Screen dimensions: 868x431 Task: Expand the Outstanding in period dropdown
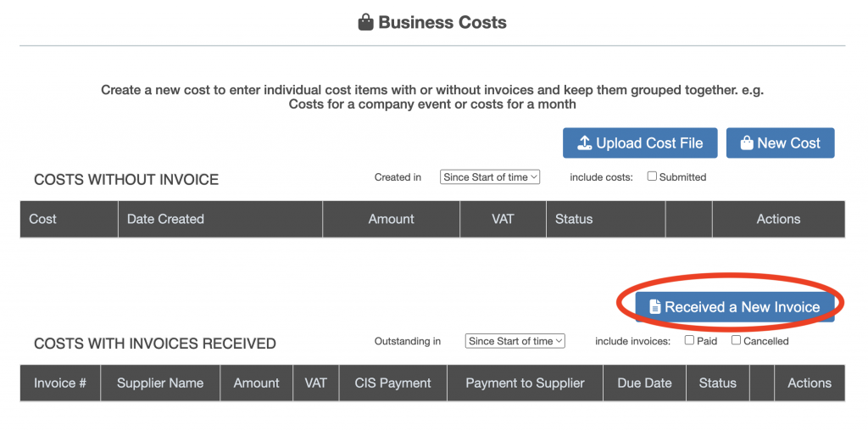[515, 341]
